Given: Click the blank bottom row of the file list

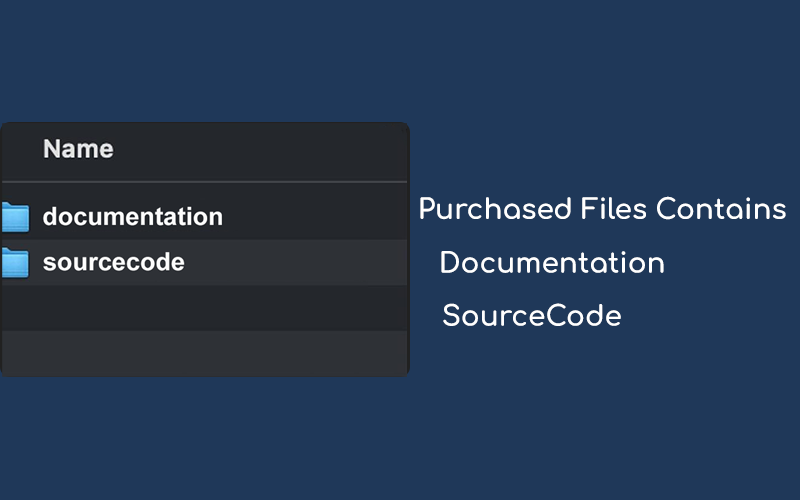Looking at the screenshot, I should coord(200,352).
